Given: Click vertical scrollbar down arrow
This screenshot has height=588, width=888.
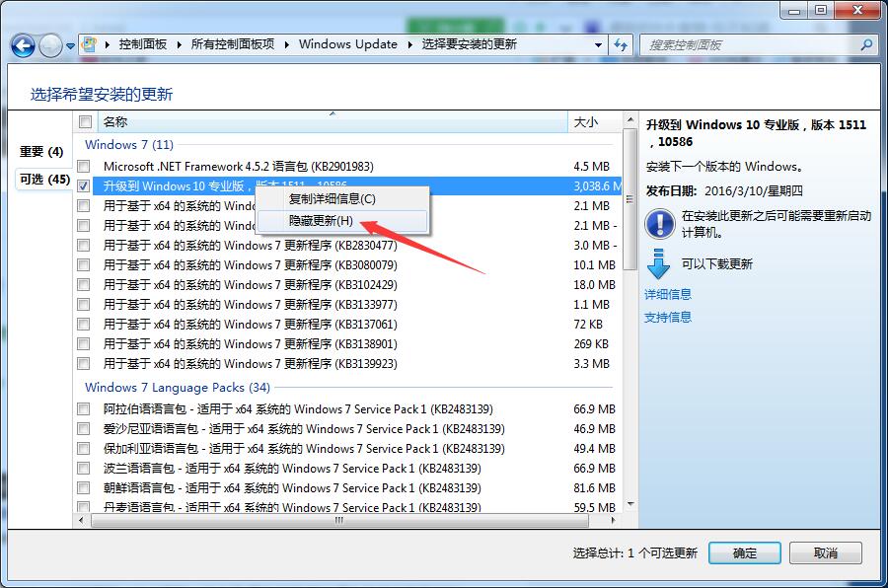Looking at the screenshot, I should click(629, 503).
